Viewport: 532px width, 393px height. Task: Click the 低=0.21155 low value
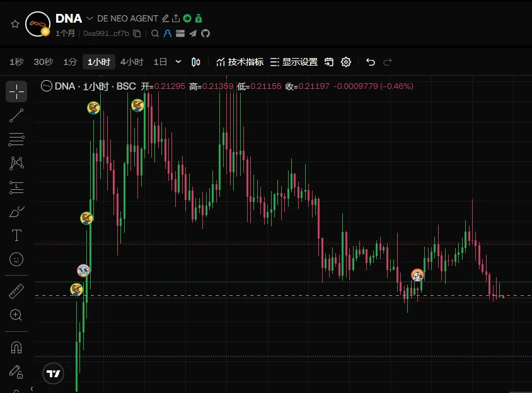259,86
